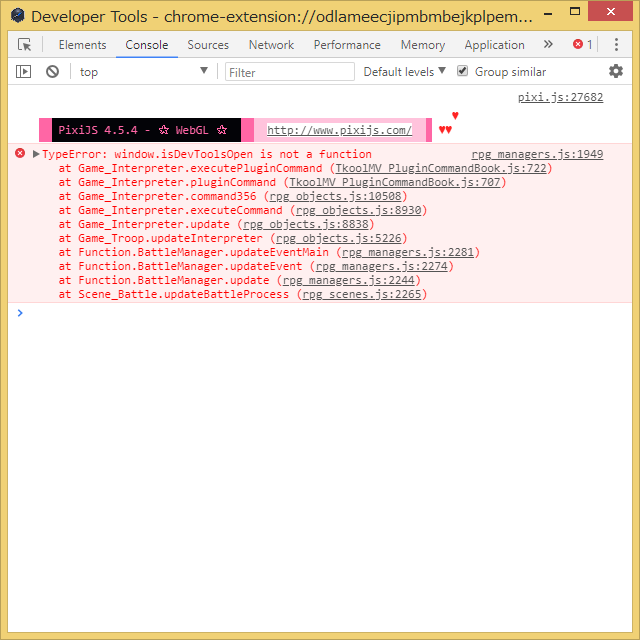Click the Scene_Battle.updateBattleProcess stack line
This screenshot has height=640, width=640.
pyautogui.click(x=242, y=294)
